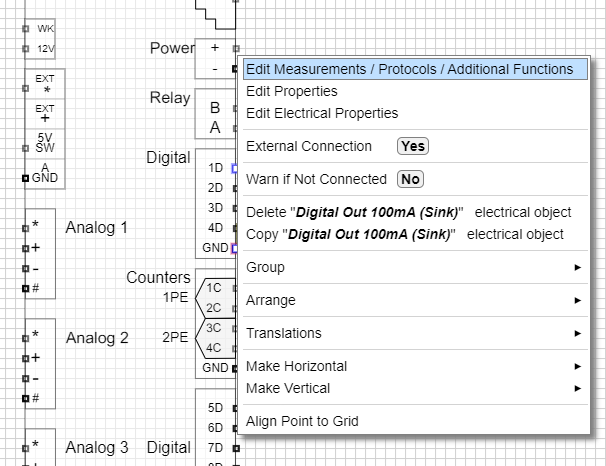Click the Analog 3 label

point(97,448)
